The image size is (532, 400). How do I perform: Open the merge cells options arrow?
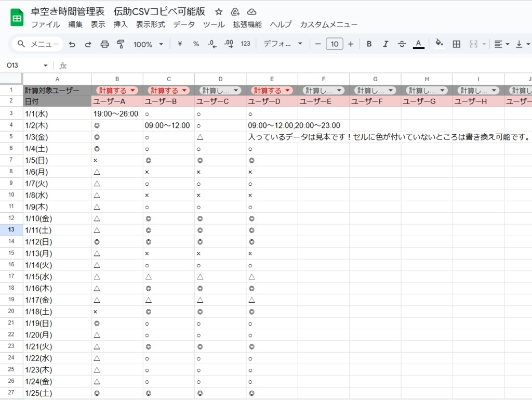coord(484,44)
